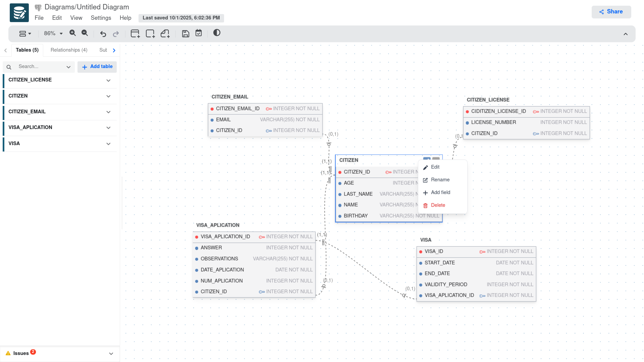Expand the VISA_APLICATION table in sidebar
644x362 pixels.
click(x=108, y=128)
